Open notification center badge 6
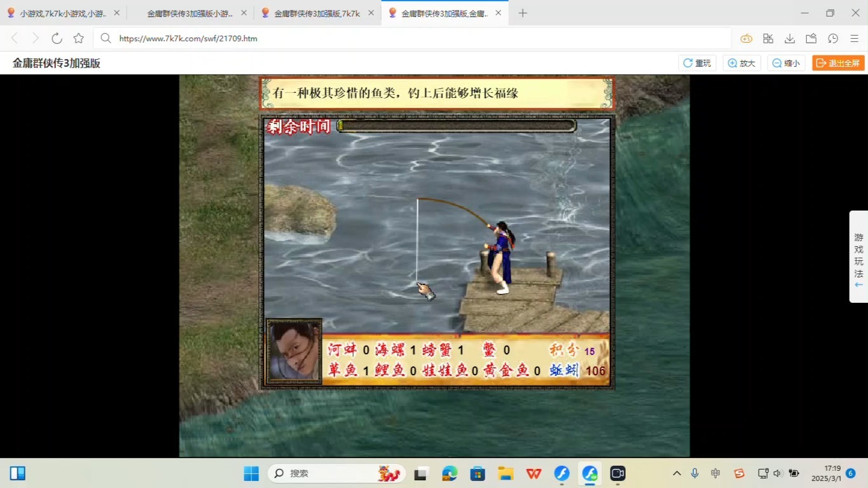868x488 pixels. coord(851,473)
